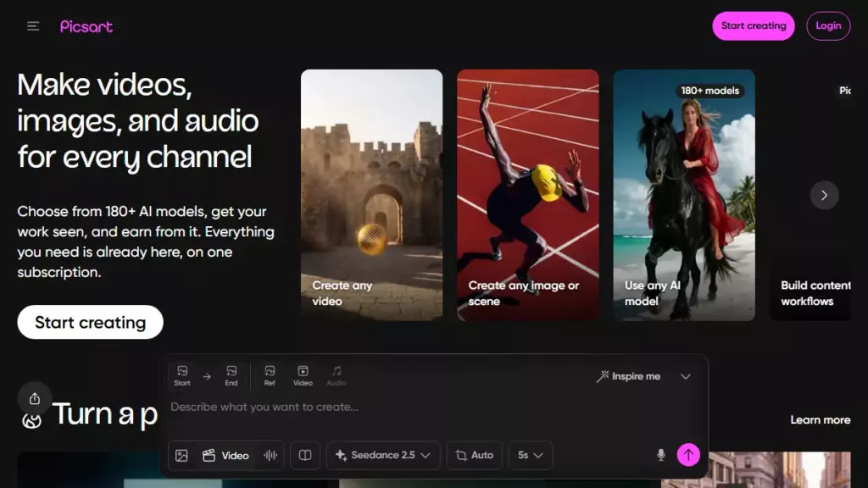Viewport: 868px width, 488px height.
Task: Click the microphone voice input icon
Action: 660,455
